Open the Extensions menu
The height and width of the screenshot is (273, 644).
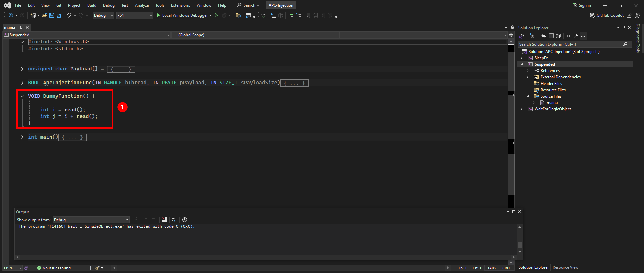(x=180, y=5)
